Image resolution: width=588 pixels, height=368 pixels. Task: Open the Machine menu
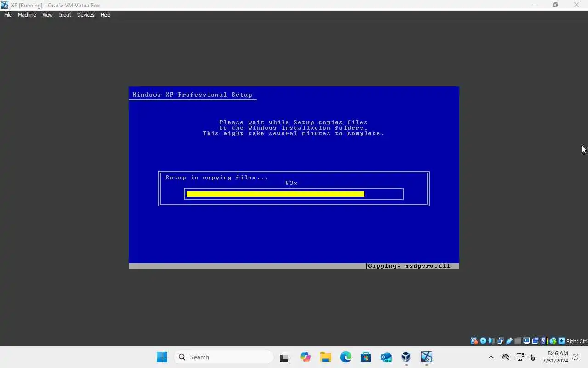pyautogui.click(x=27, y=15)
